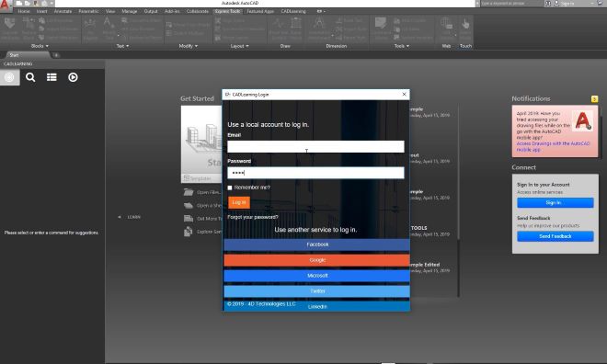607x364 pixels.
Task: Check the Remember me checkbox
Action: 230,188
